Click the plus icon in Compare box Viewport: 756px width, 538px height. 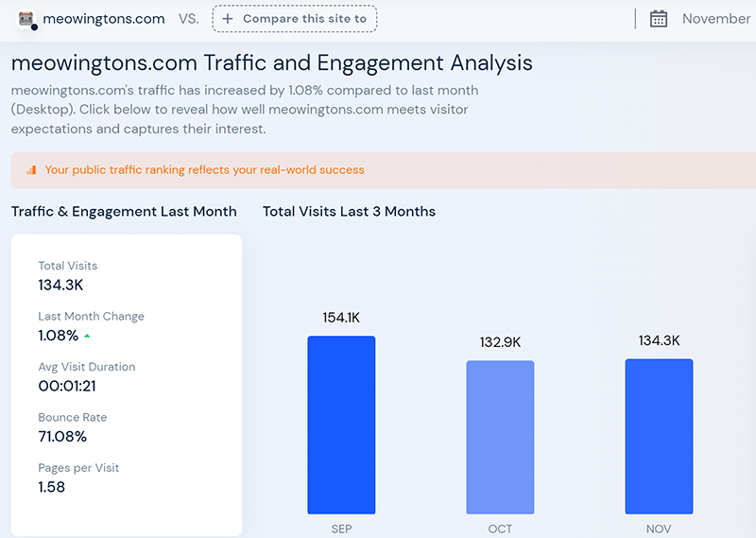228,19
